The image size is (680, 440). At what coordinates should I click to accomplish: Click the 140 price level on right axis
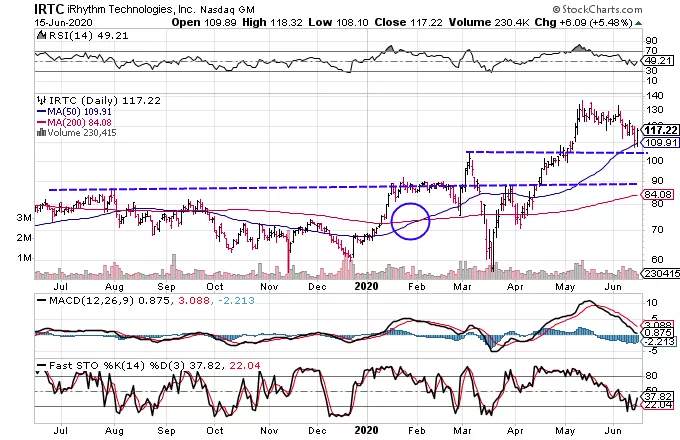[654, 95]
